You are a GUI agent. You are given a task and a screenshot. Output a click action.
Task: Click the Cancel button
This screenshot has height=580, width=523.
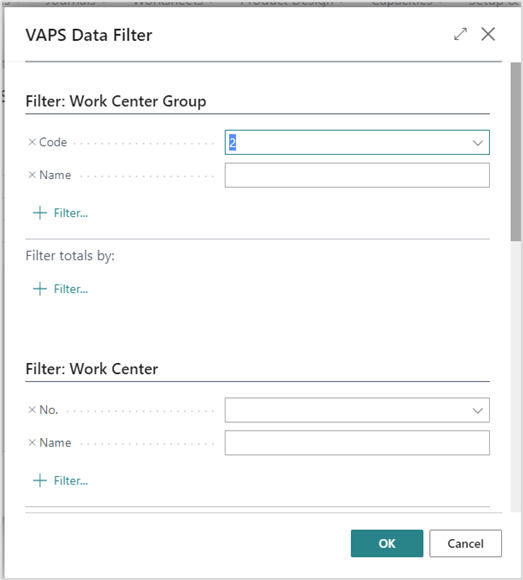(465, 543)
